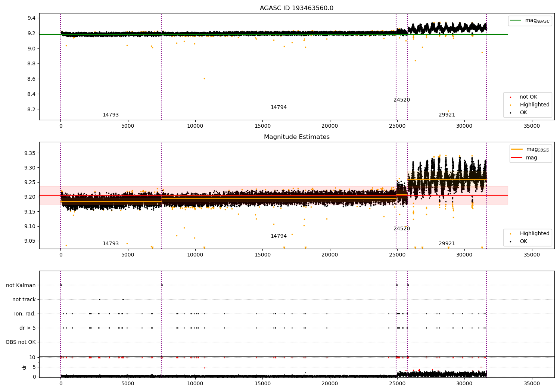
Task: Click the y-axis tick 9.25 in middle plot
Action: tap(30, 183)
